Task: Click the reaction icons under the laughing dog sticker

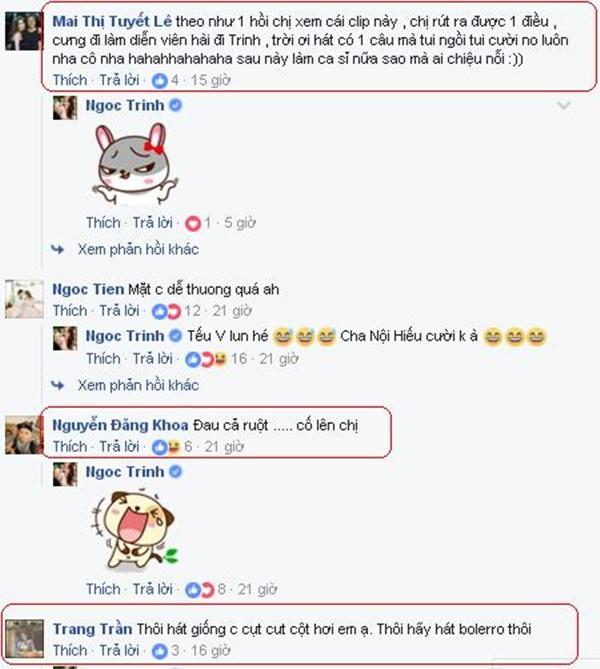Action: click(x=200, y=590)
